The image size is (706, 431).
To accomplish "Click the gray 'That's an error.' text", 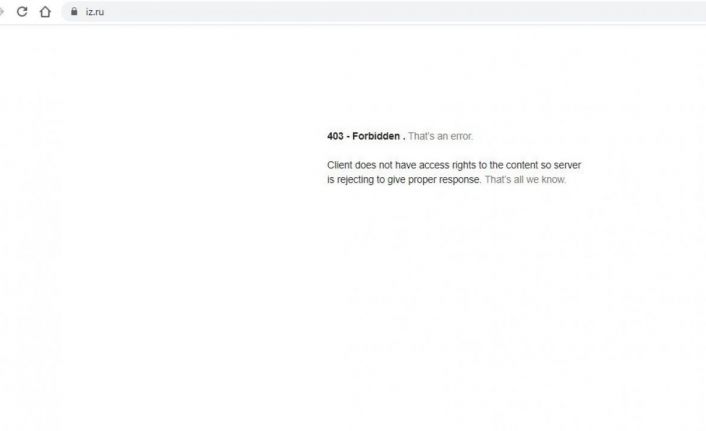I will (440, 136).
